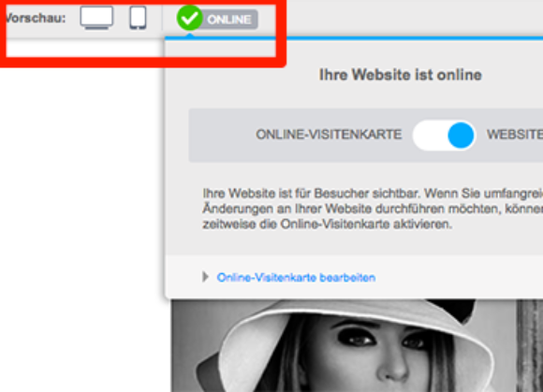Click the popup pointer under the checkmark
This screenshot has width=543, height=392.
tap(190, 35)
